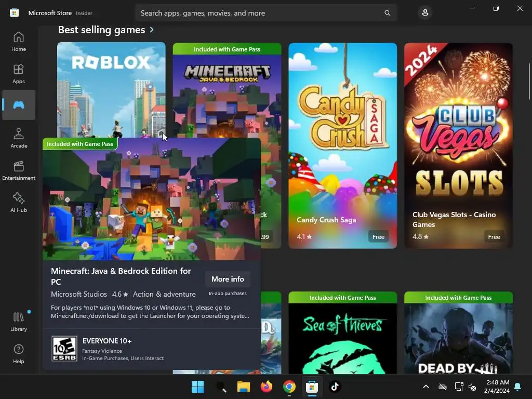This screenshot has height=399, width=532.
Task: Open the Candy Crush Saga card
Action: pos(343,145)
